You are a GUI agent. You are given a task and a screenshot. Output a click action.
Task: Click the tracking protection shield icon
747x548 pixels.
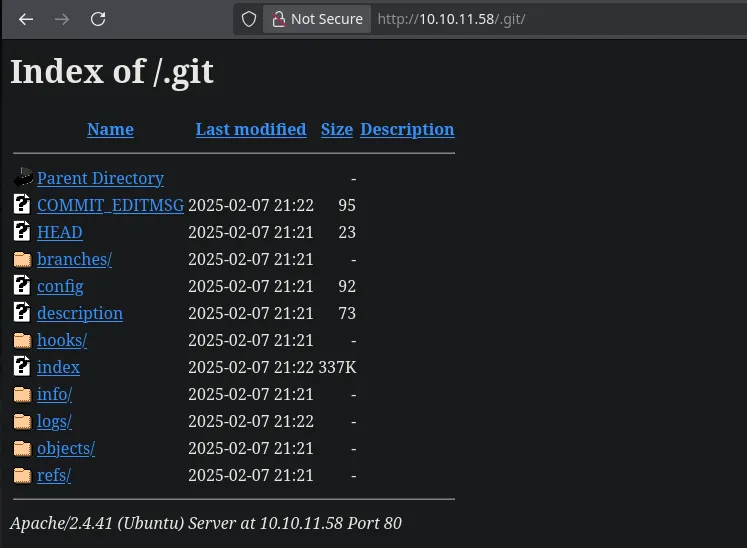[249, 19]
